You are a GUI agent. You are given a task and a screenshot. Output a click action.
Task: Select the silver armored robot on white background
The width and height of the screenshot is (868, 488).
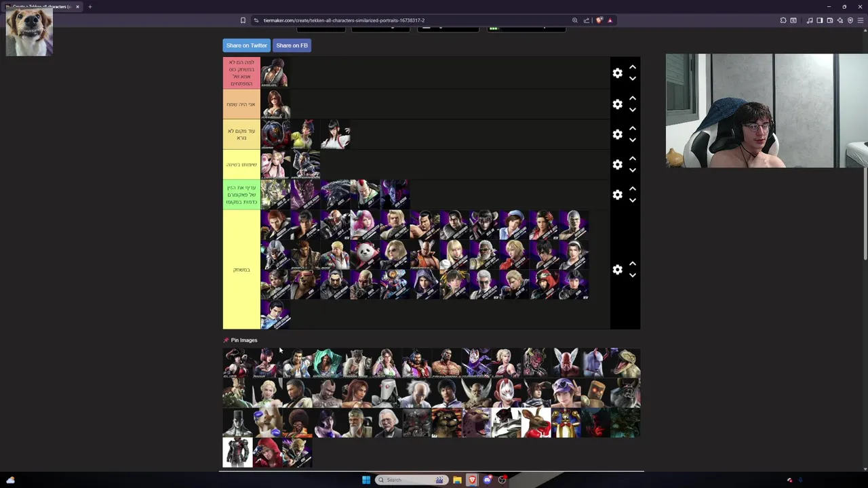coord(237,453)
